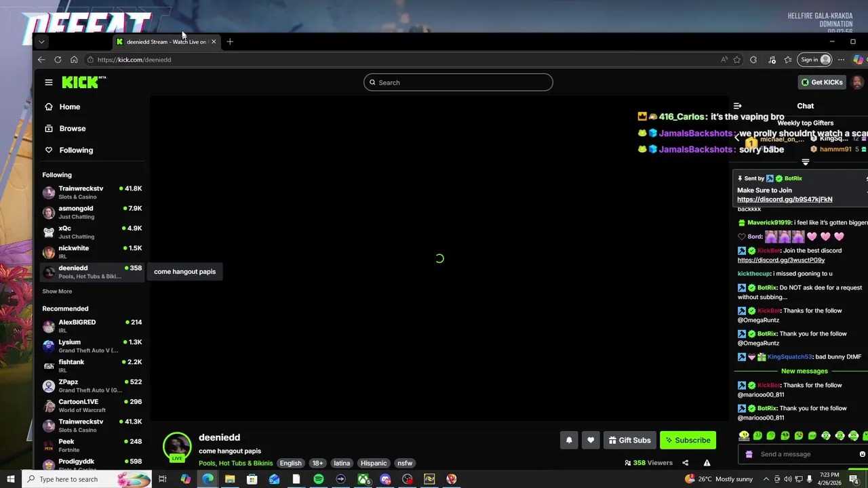This screenshot has width=868, height=488.
Task: Select the nsfw tag
Action: click(405, 463)
